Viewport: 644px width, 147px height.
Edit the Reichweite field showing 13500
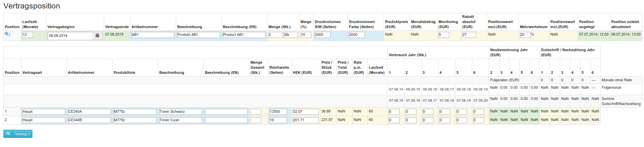point(278,112)
